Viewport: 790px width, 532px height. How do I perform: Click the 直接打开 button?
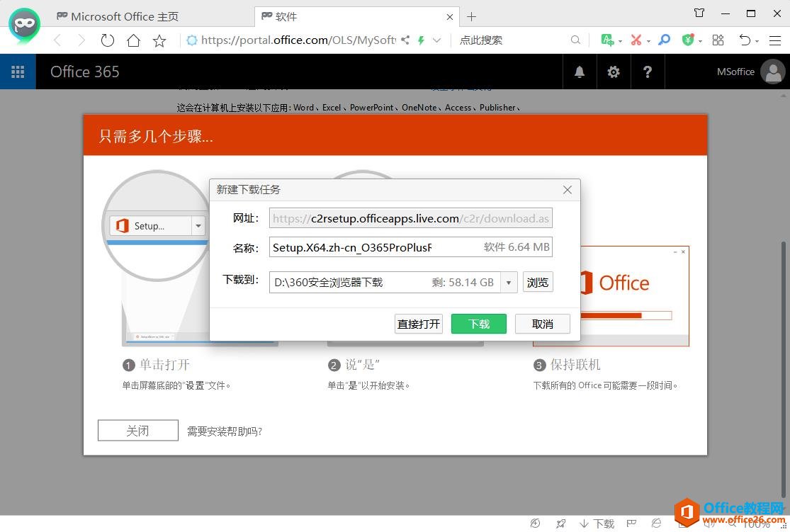pyautogui.click(x=418, y=324)
